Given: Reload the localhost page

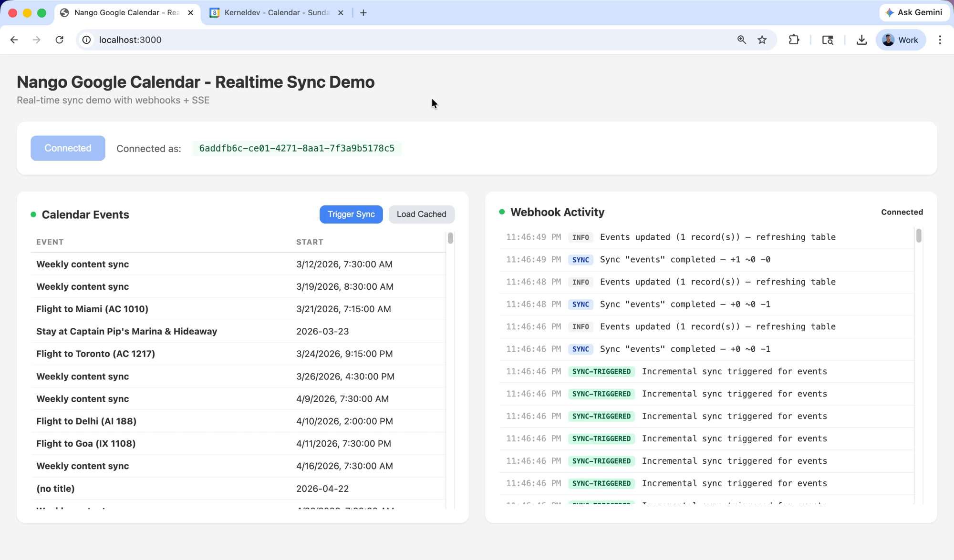Looking at the screenshot, I should point(59,40).
